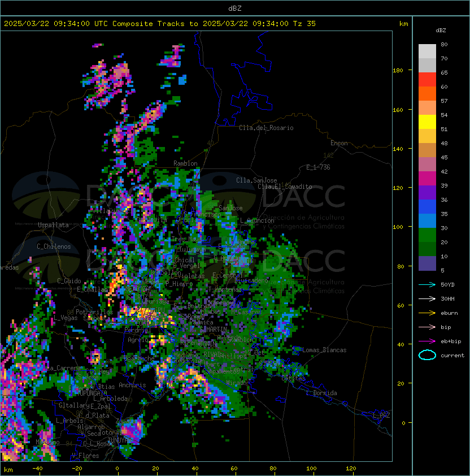Click the 'Anchoris' place label
The width and height of the screenshot is (470, 476).
click(x=132, y=385)
